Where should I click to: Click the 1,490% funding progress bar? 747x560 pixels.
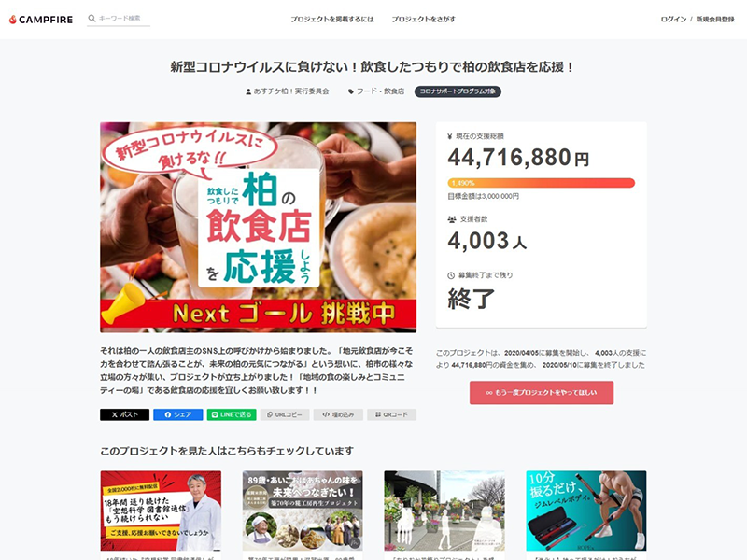[x=542, y=183]
